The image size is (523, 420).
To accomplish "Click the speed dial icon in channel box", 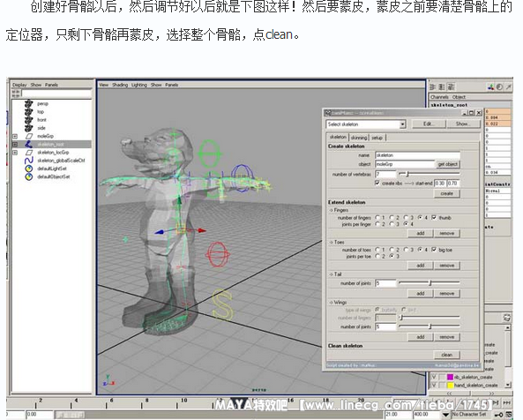I will 499,87.
